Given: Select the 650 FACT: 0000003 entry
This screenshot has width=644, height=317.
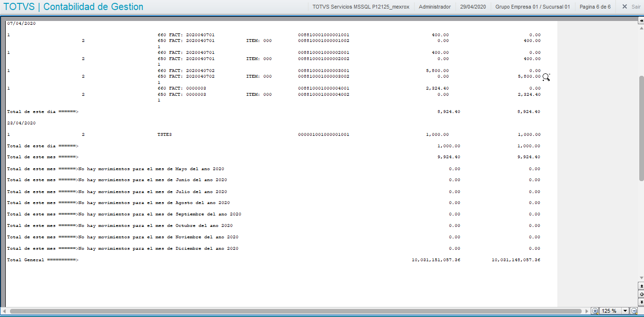Looking at the screenshot, I should pyautogui.click(x=182, y=94).
